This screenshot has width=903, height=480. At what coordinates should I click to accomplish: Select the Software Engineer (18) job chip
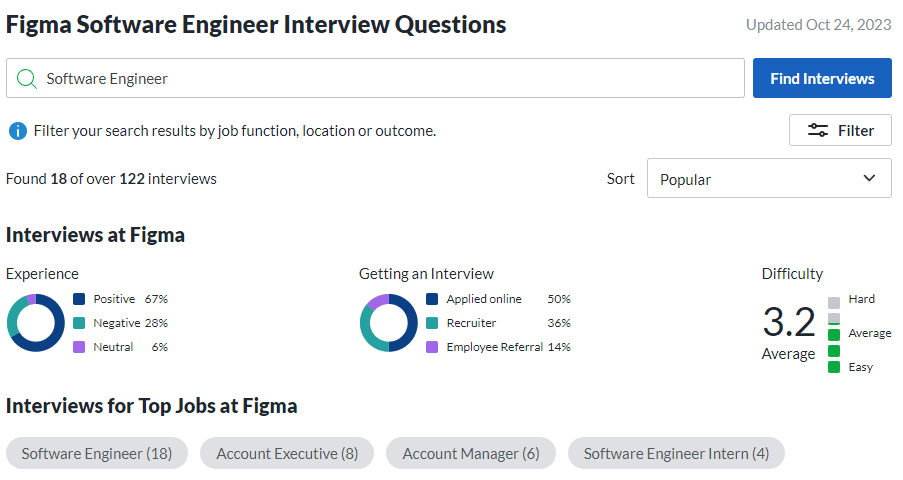(97, 453)
